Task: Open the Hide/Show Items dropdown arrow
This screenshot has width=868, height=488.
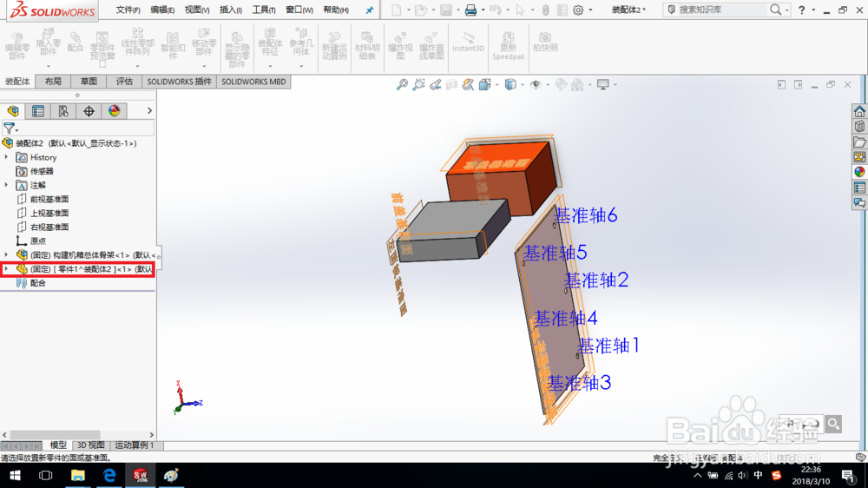Action: 548,85
